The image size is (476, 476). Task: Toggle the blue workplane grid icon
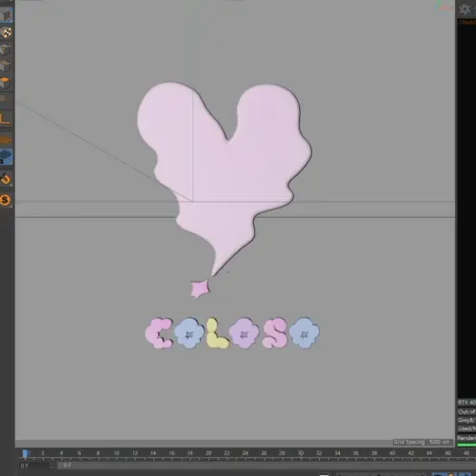tap(6, 156)
